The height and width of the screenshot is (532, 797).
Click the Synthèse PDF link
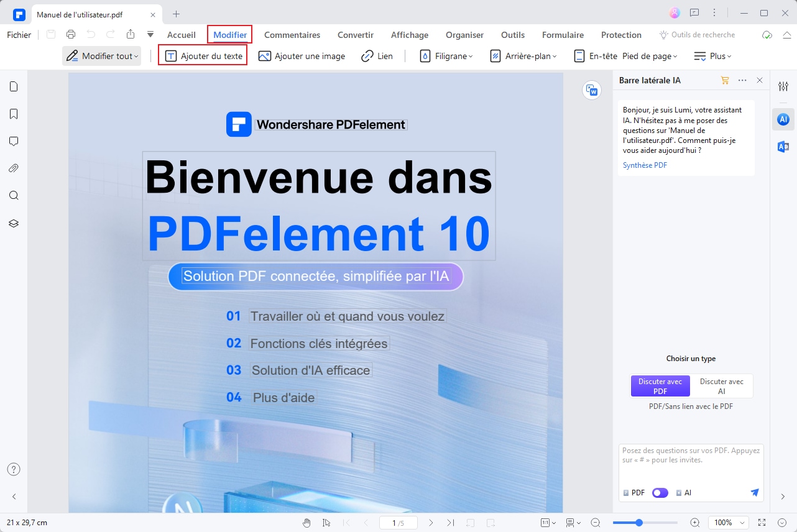pyautogui.click(x=645, y=165)
